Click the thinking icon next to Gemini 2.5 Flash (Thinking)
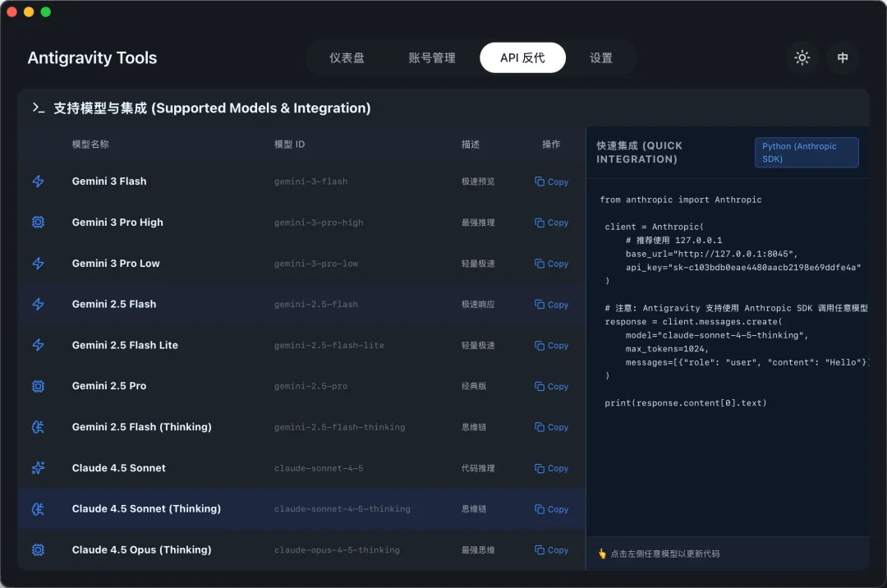Image resolution: width=887 pixels, height=588 pixels. [38, 427]
